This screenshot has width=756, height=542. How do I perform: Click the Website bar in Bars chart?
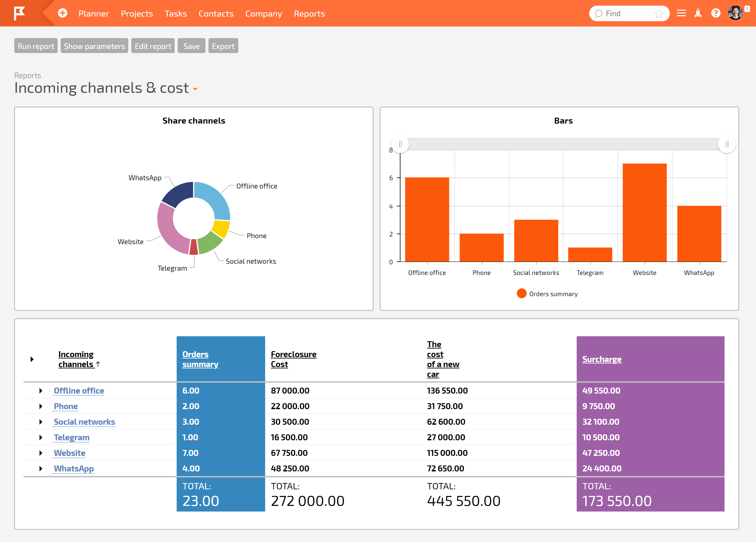point(644,213)
